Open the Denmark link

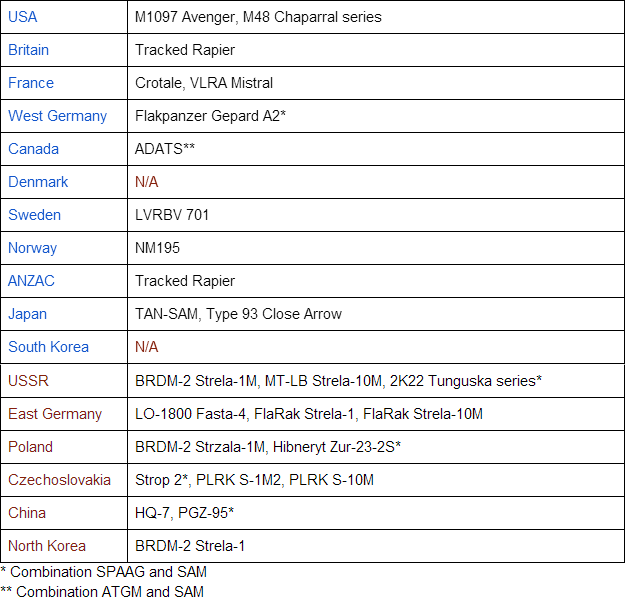point(38,182)
